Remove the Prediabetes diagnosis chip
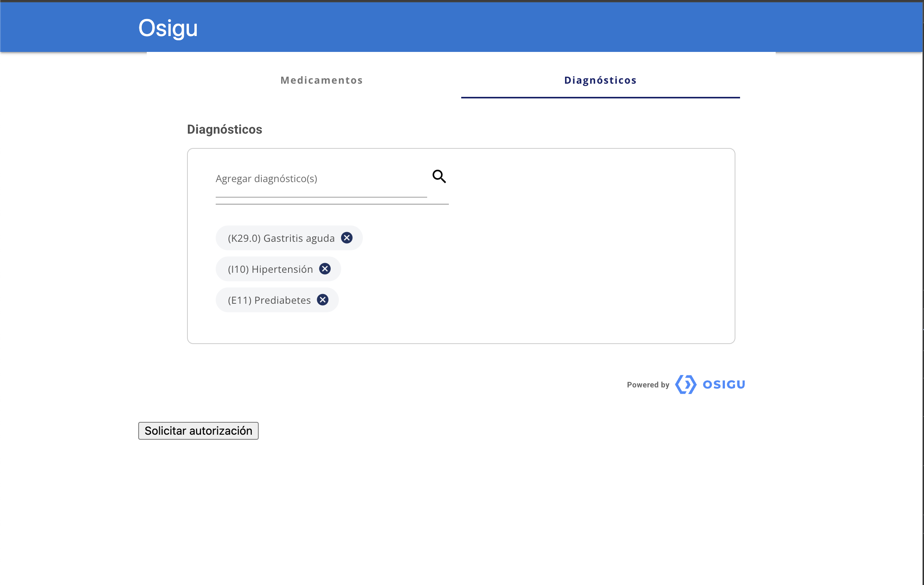This screenshot has height=585, width=924. (x=323, y=299)
